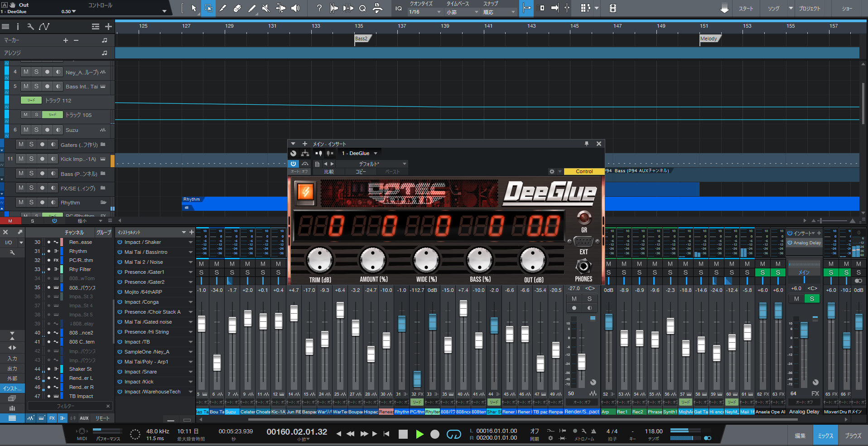Toggle DeeGlue plugin power bypass button
Image resolution: width=868 pixels, height=446 pixels.
tap(294, 164)
